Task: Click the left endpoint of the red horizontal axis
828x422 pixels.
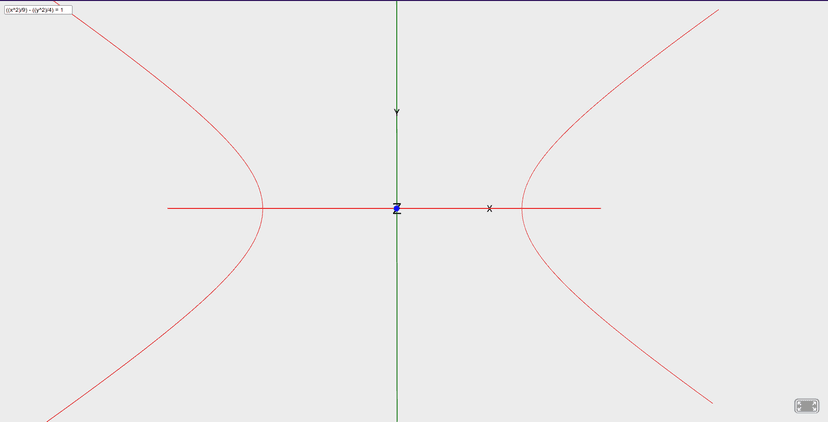Action: (x=168, y=208)
